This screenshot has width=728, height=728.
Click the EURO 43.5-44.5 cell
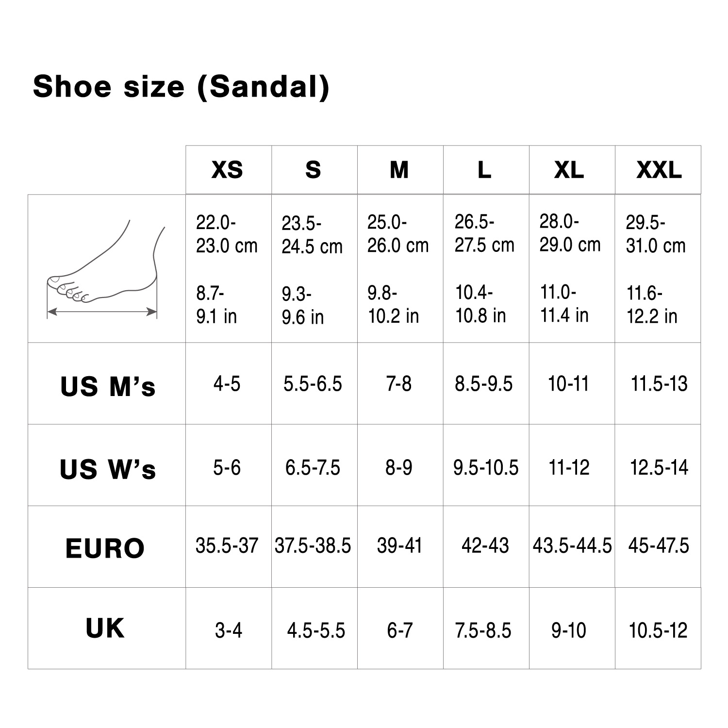572,546
